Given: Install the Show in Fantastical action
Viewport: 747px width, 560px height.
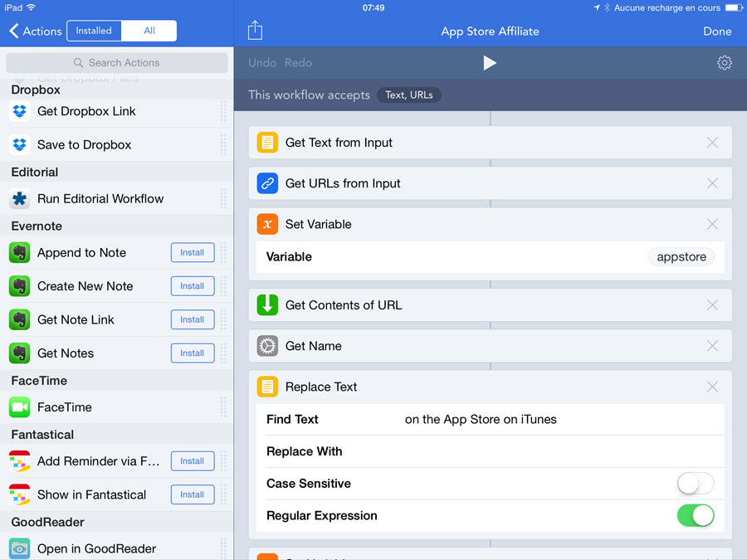Looking at the screenshot, I should point(193,494).
